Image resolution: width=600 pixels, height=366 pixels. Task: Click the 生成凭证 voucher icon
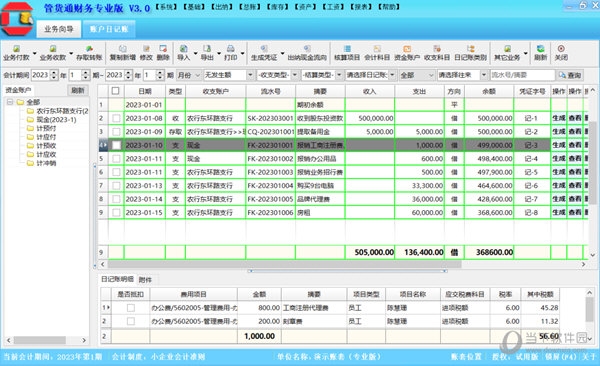(264, 53)
